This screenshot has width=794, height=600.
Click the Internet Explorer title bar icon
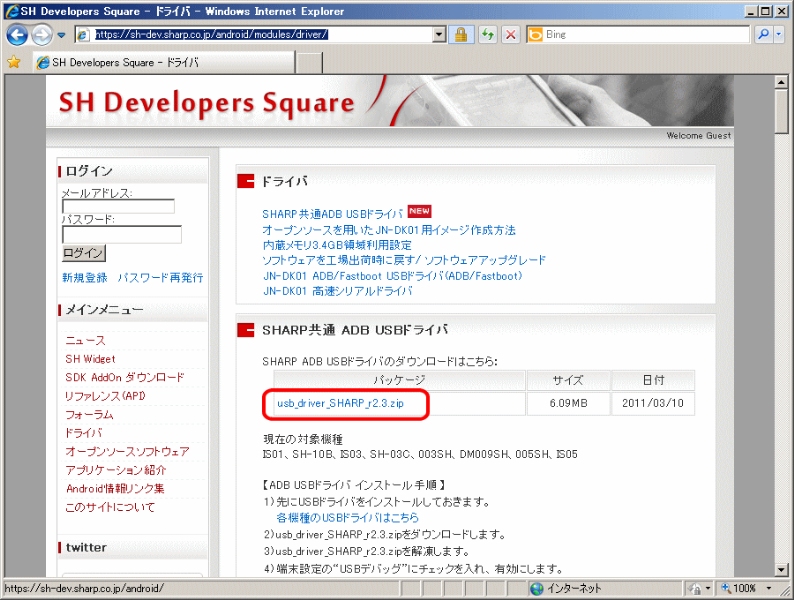tap(12, 11)
